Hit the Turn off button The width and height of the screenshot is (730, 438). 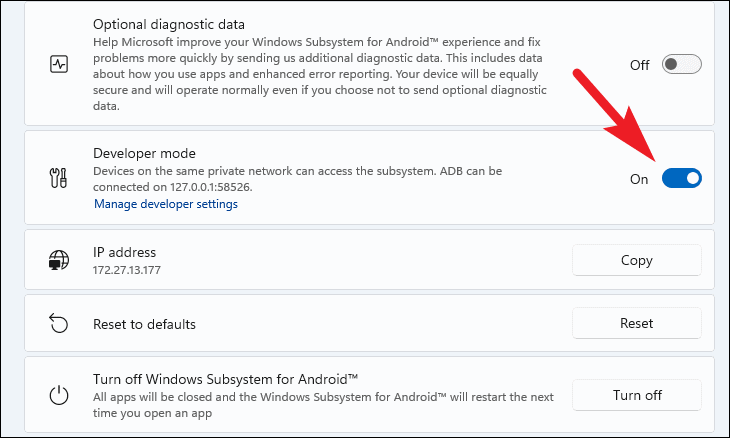(x=637, y=395)
